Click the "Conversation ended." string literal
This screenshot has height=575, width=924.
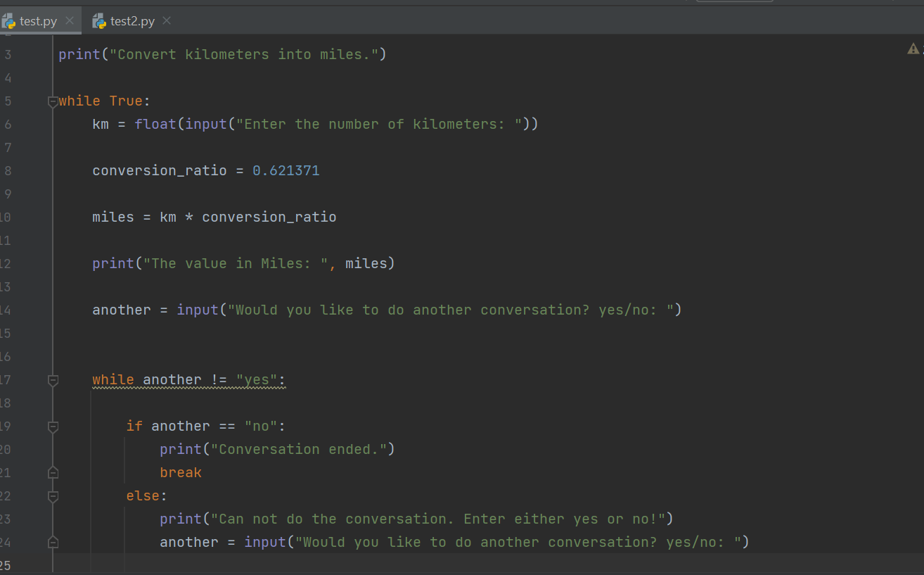(302, 450)
